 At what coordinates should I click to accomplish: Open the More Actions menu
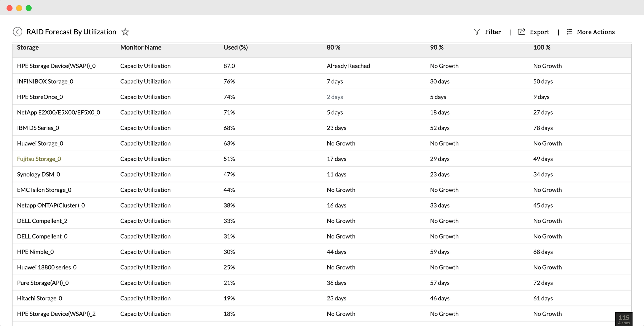click(x=596, y=32)
